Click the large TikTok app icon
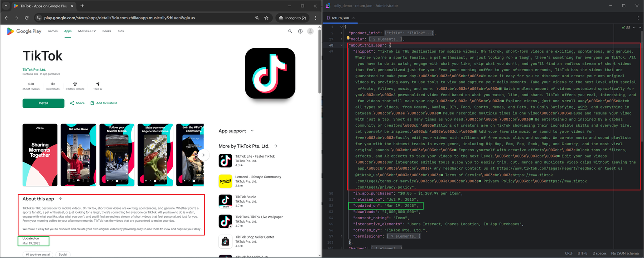The height and width of the screenshot is (258, 644). (270, 73)
